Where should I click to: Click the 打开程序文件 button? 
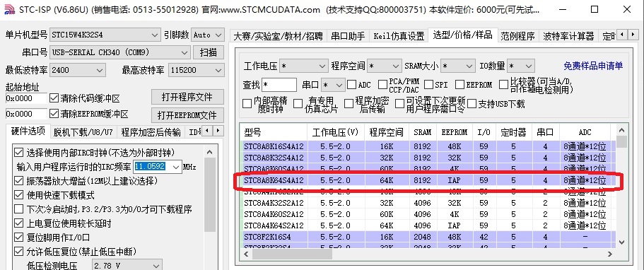pos(187,98)
